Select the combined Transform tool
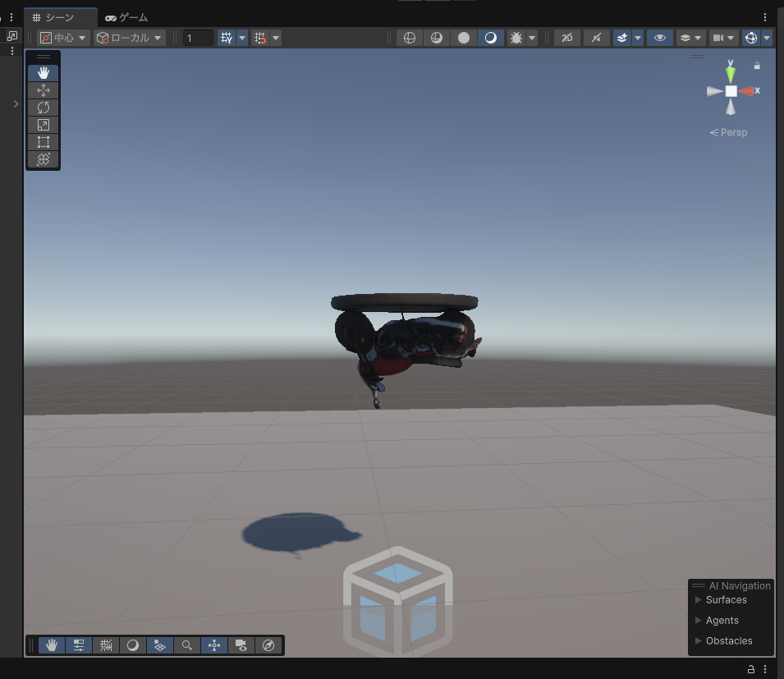This screenshot has height=679, width=784. [x=43, y=159]
